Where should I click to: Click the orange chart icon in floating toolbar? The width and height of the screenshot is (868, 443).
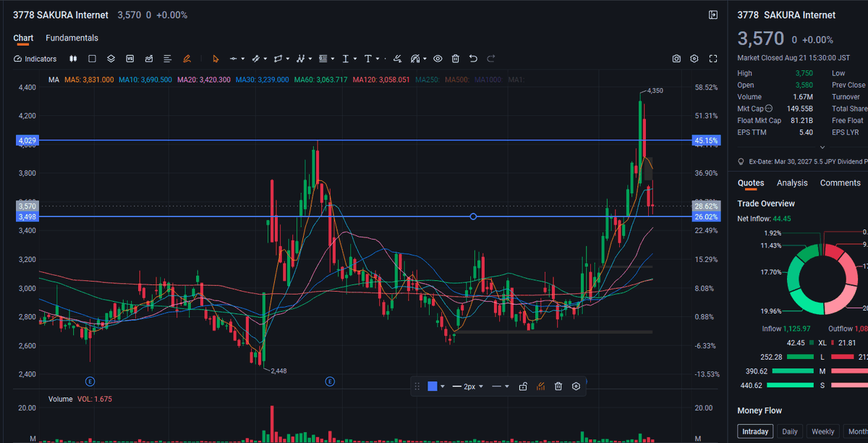[540, 387]
